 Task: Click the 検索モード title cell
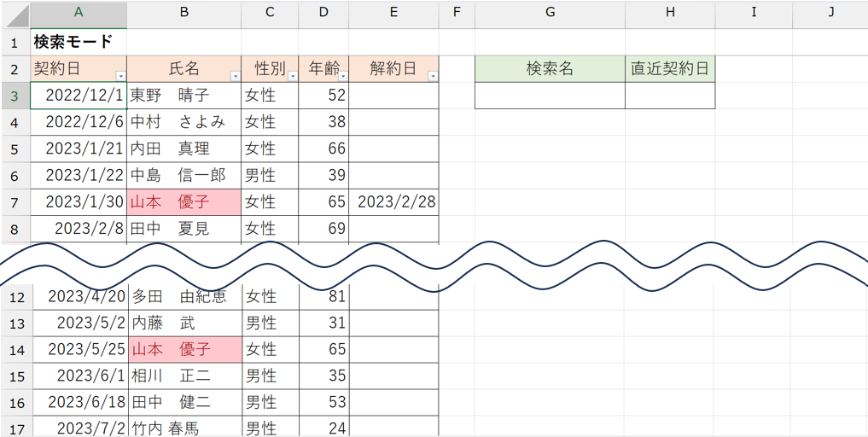[x=79, y=42]
